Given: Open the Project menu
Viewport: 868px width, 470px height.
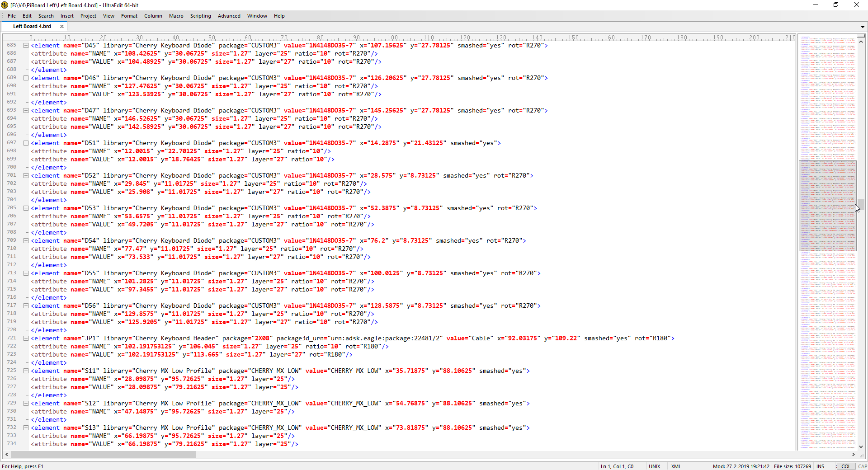Looking at the screenshot, I should coord(88,16).
